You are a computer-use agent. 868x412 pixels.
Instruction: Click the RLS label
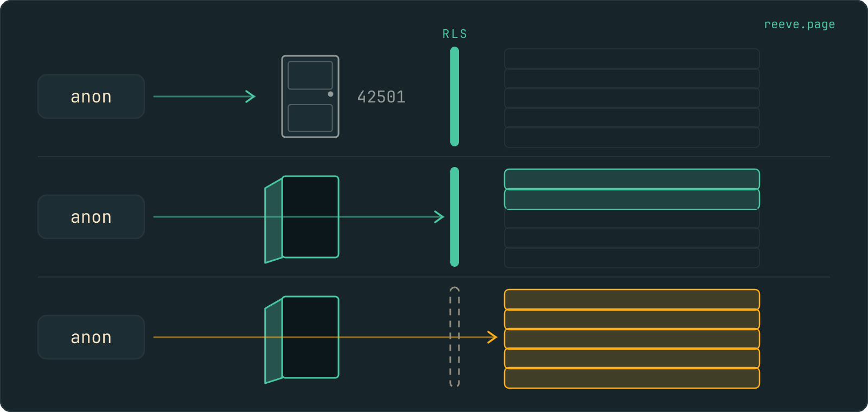point(455,34)
